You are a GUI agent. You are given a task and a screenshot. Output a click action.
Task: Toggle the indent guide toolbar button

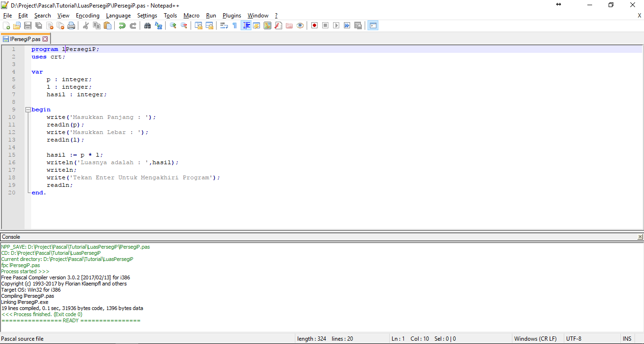246,25
